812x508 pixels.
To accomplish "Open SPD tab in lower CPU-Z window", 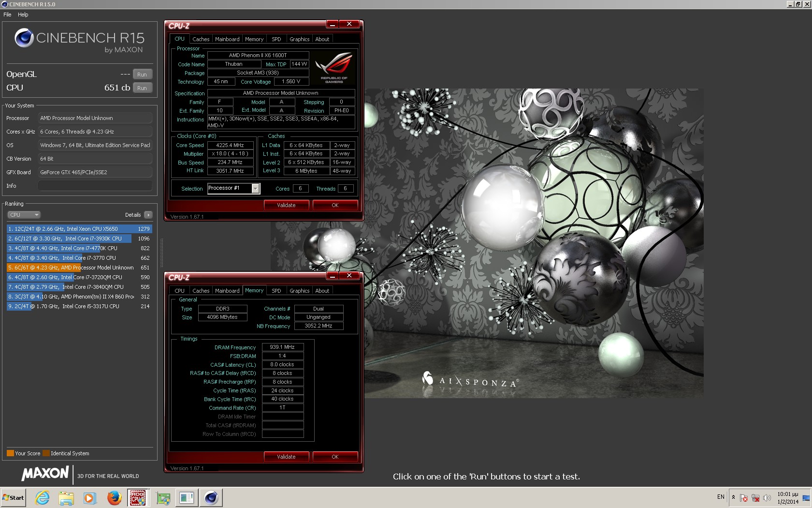I will (x=276, y=291).
